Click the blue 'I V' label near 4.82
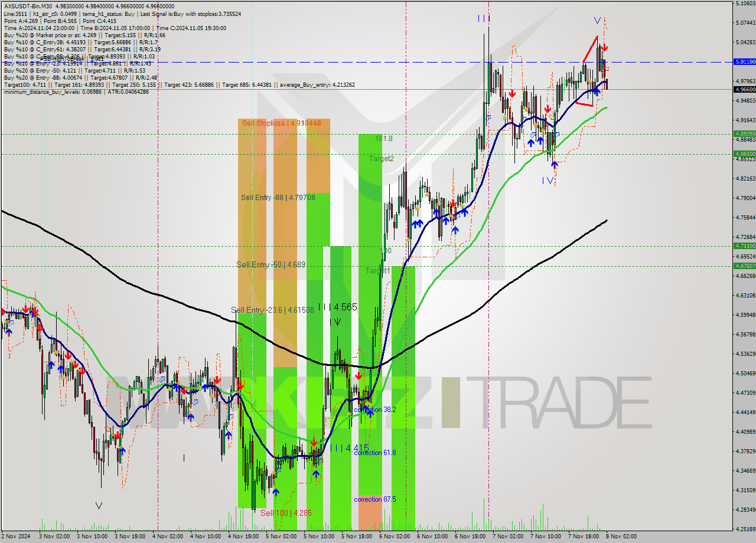756x543 pixels. click(x=549, y=181)
